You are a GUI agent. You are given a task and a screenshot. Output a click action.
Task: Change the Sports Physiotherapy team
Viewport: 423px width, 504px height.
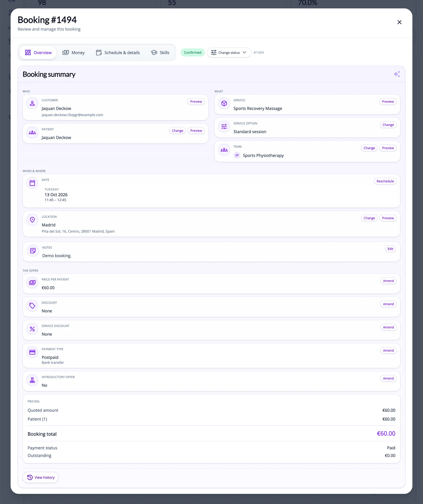point(369,148)
